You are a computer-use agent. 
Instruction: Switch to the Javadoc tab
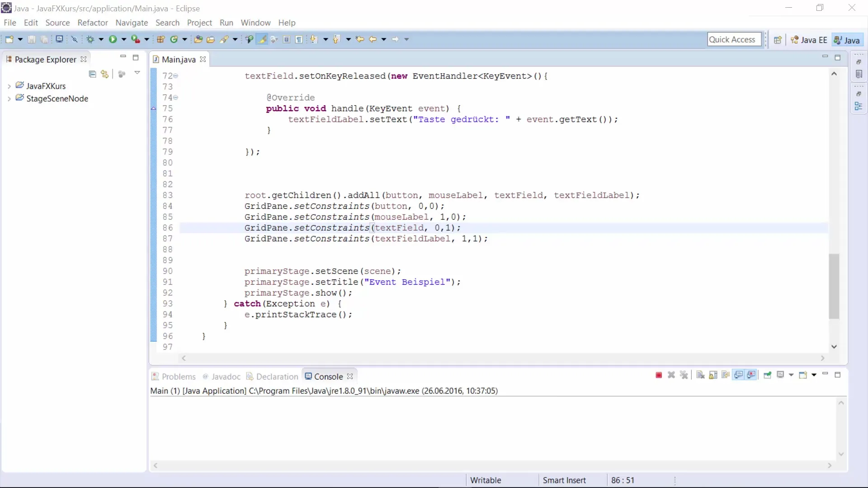[222, 376]
